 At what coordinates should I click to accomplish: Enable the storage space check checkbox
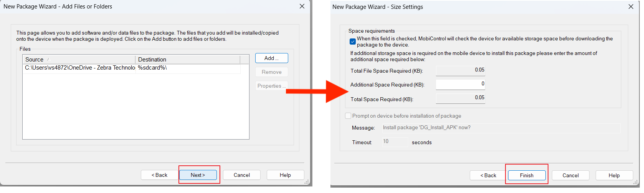(353, 42)
